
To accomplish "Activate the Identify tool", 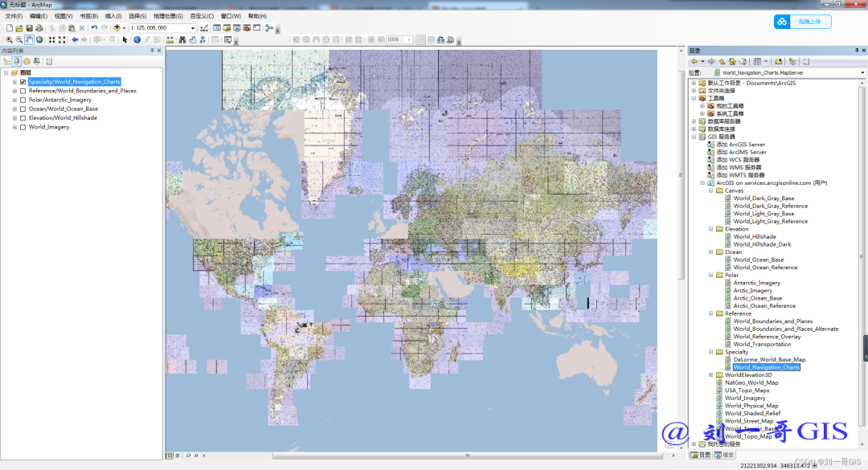I will pos(137,39).
